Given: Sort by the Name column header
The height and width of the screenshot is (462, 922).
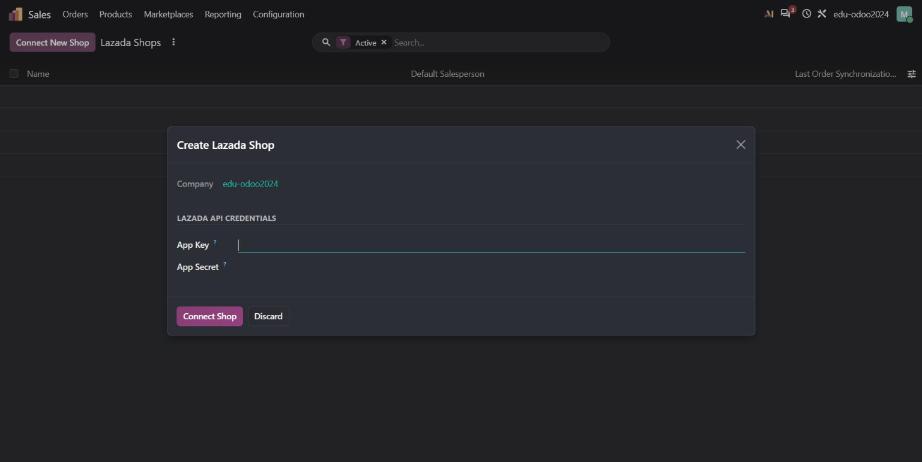Looking at the screenshot, I should click(x=38, y=74).
